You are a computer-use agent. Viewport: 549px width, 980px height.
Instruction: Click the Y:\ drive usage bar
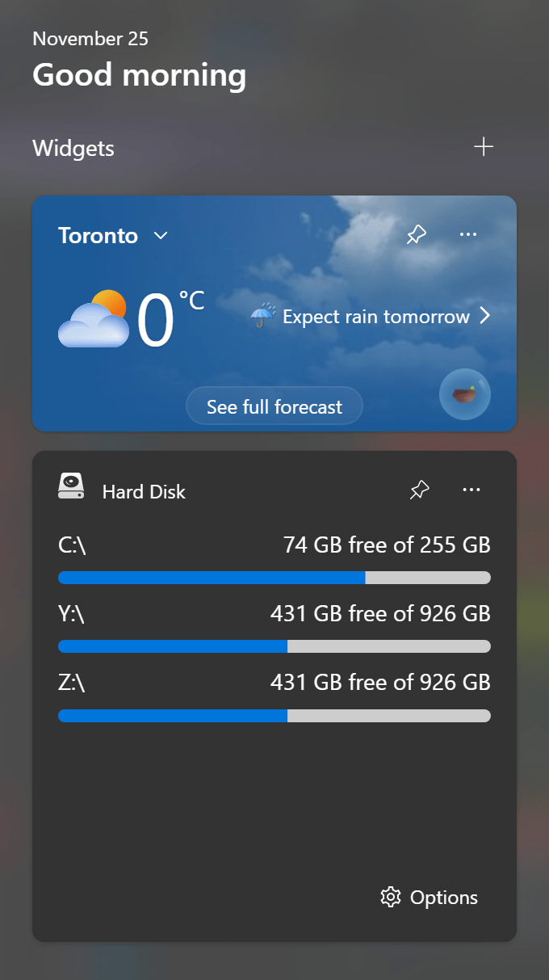pyautogui.click(x=274, y=646)
